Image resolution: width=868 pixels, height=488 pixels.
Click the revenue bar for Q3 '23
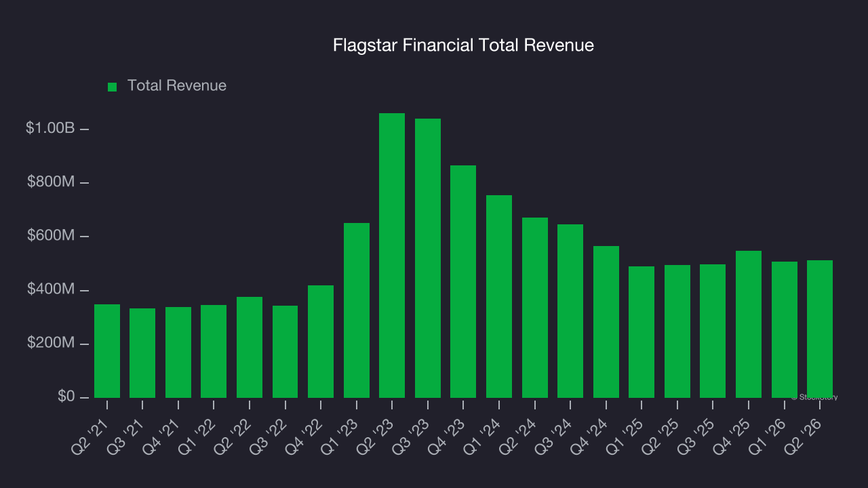[428, 258]
